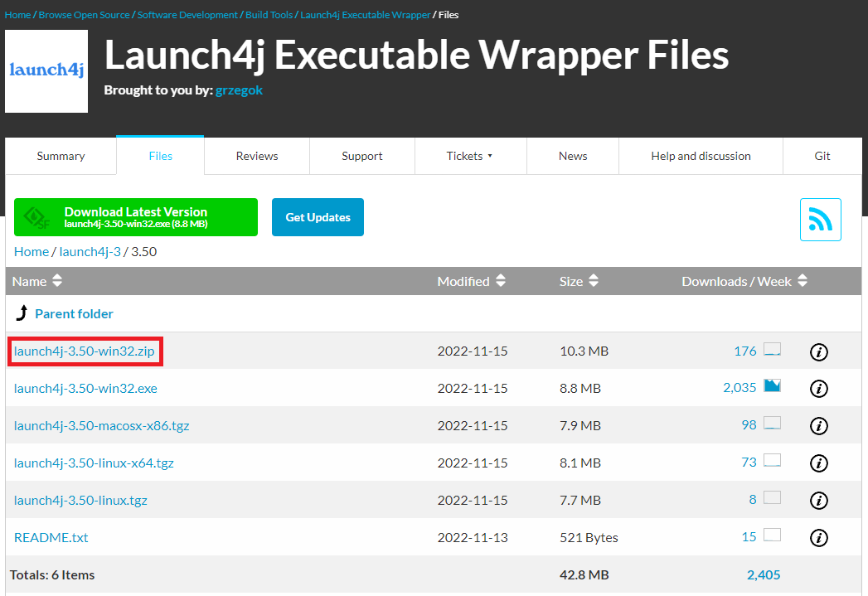Open the Tickets dropdown menu

click(x=470, y=156)
